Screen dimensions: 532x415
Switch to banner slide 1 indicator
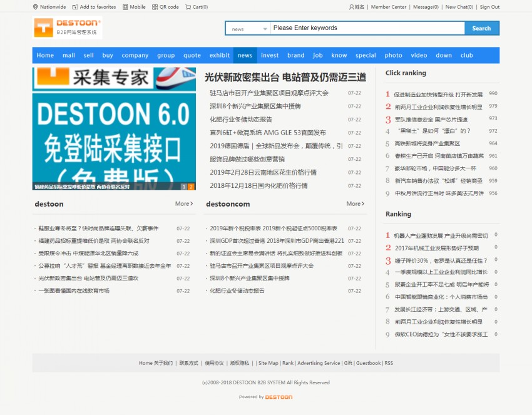184,187
